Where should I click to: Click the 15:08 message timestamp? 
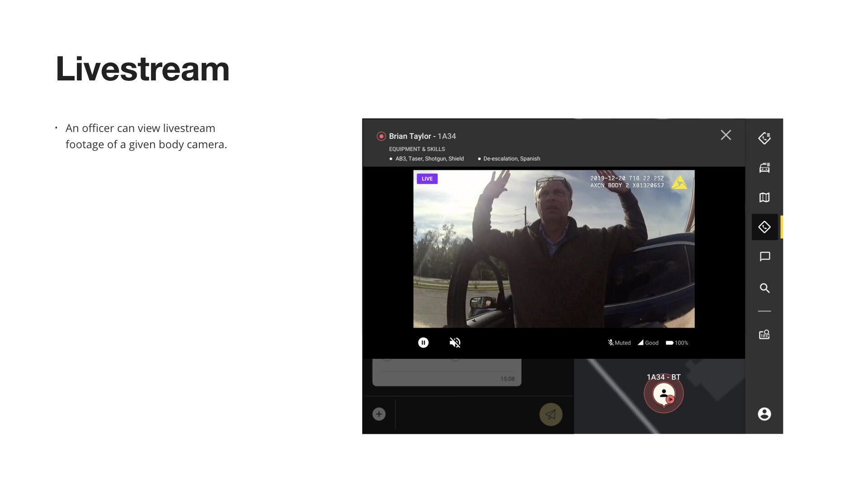(x=507, y=379)
